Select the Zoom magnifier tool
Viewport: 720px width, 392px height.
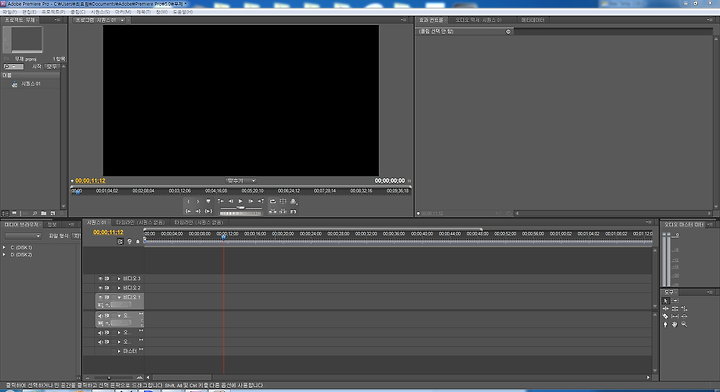(684, 324)
